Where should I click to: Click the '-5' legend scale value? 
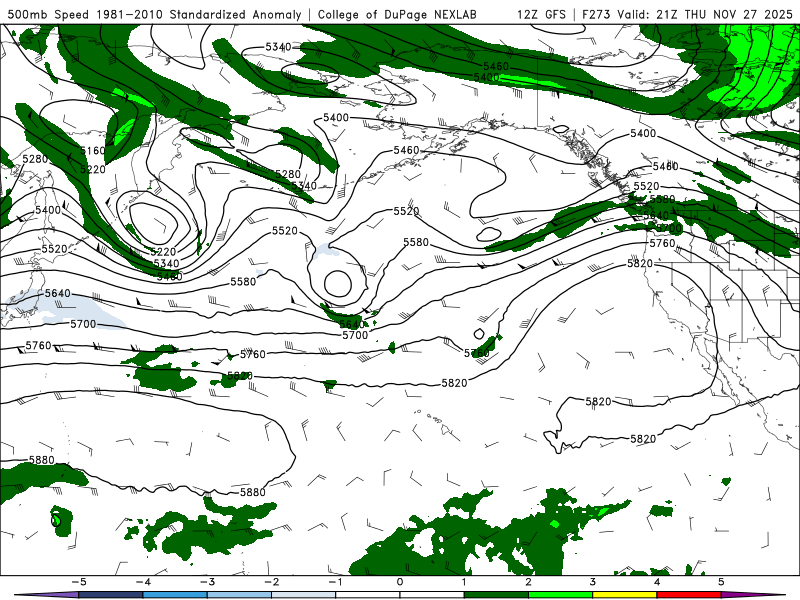click(x=79, y=582)
